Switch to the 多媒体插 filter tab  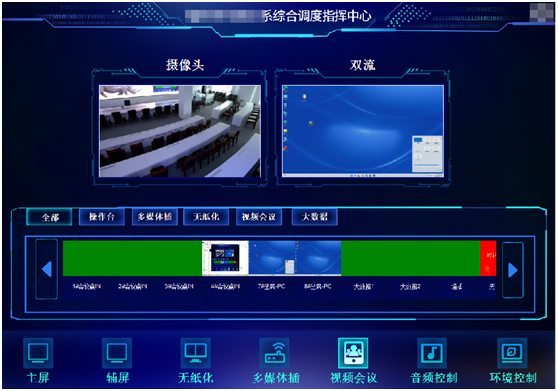tap(155, 217)
